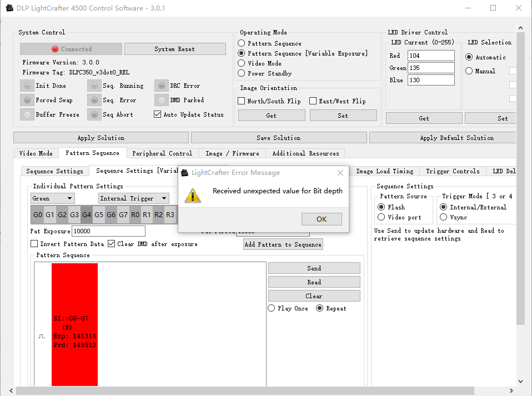Click the Read sequence button
532x396 pixels.
click(314, 282)
